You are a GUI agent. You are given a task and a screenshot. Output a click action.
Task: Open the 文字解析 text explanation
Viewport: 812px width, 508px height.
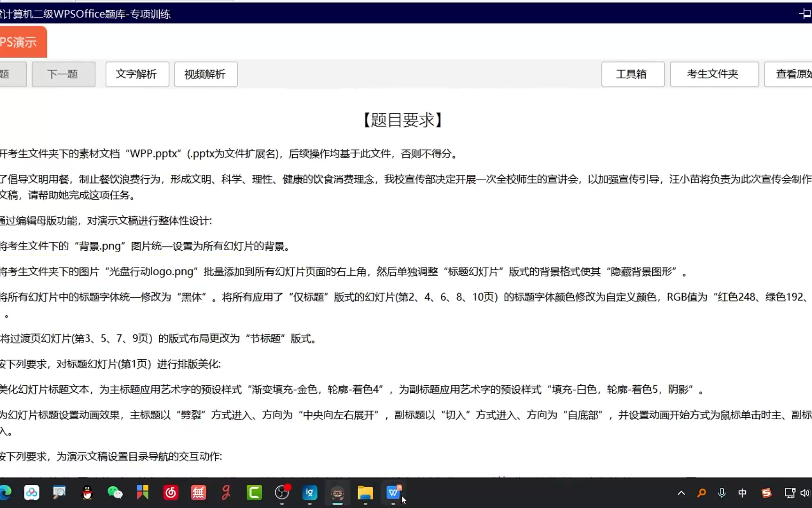tap(137, 74)
